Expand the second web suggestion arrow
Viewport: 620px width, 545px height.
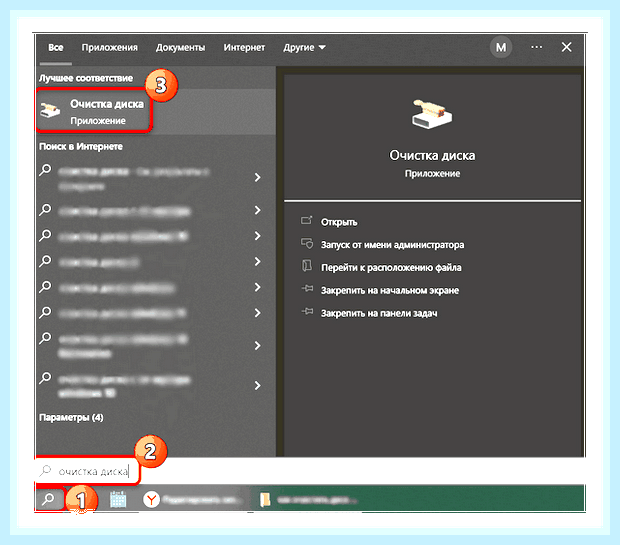coord(258,210)
